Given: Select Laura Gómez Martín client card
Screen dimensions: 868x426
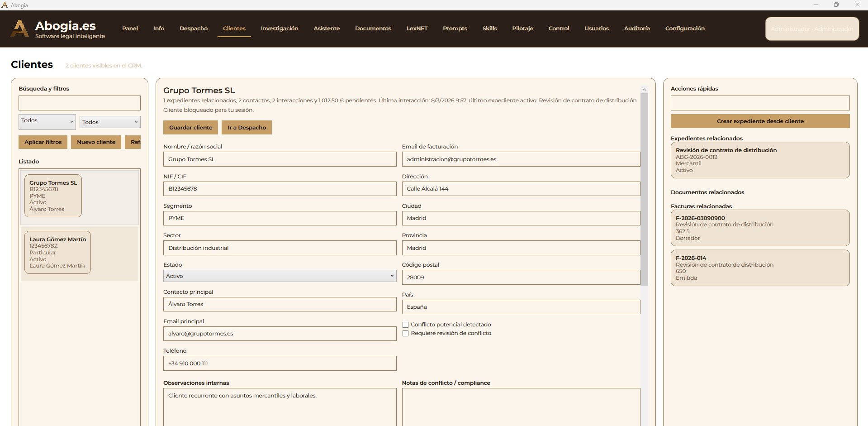Looking at the screenshot, I should [x=57, y=252].
